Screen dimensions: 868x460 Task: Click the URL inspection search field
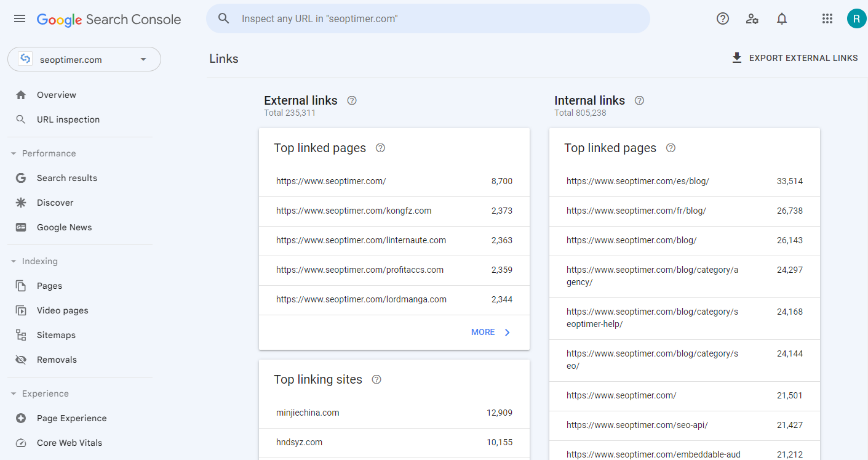431,19
